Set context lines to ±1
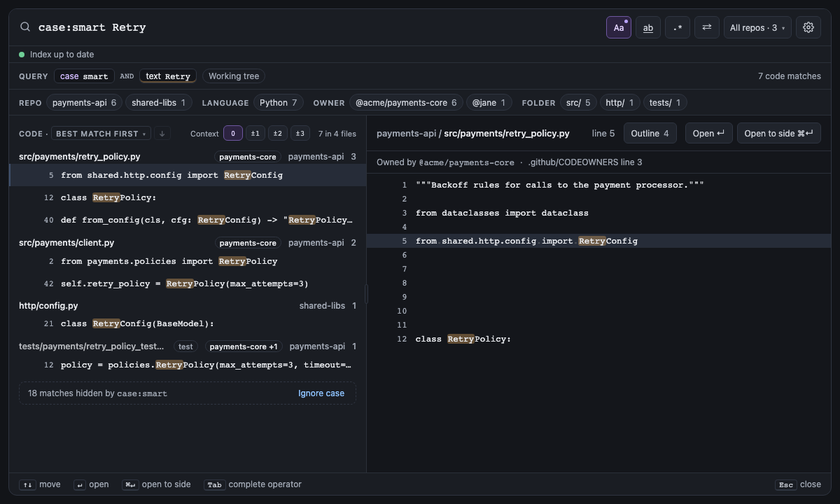The height and width of the screenshot is (504, 840). pos(255,134)
